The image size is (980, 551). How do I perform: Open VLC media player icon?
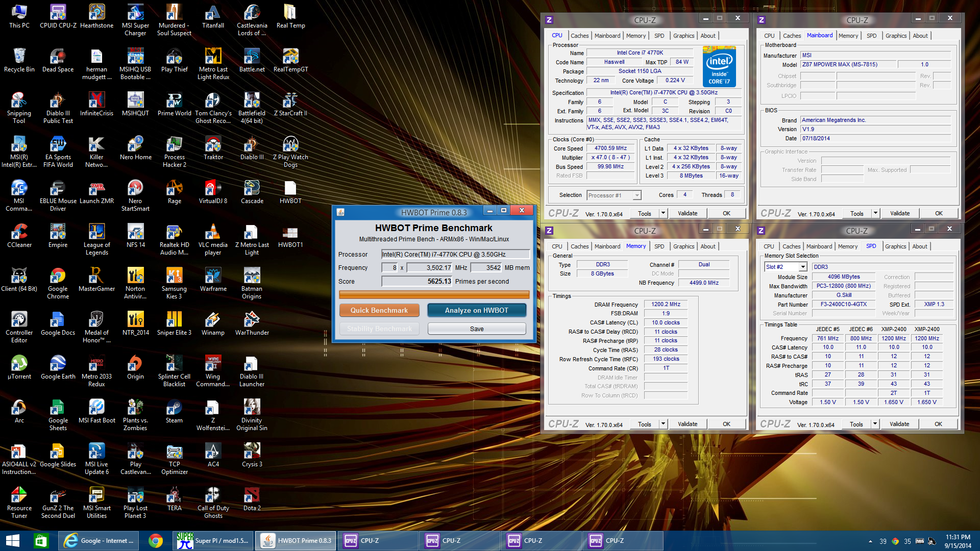(x=213, y=239)
